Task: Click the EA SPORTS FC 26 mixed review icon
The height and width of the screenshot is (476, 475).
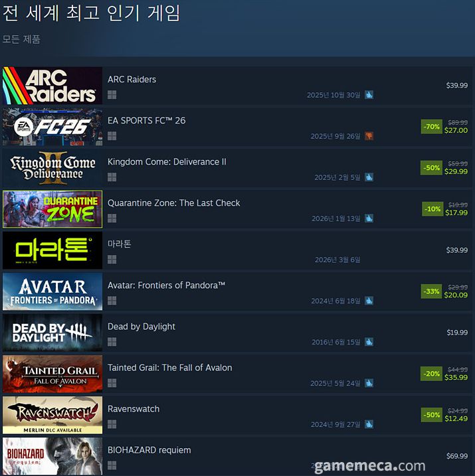Action: tap(369, 136)
